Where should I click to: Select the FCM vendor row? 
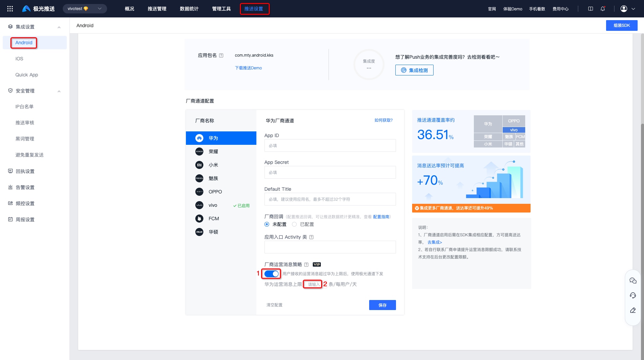(x=221, y=219)
